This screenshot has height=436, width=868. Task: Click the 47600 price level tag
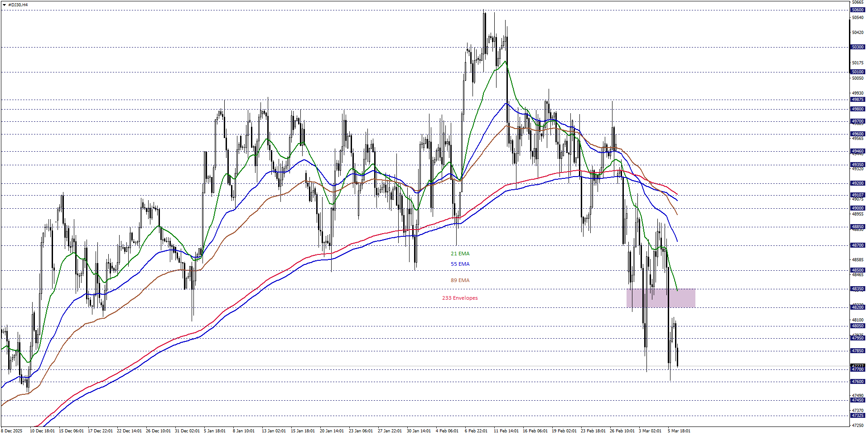858,382
